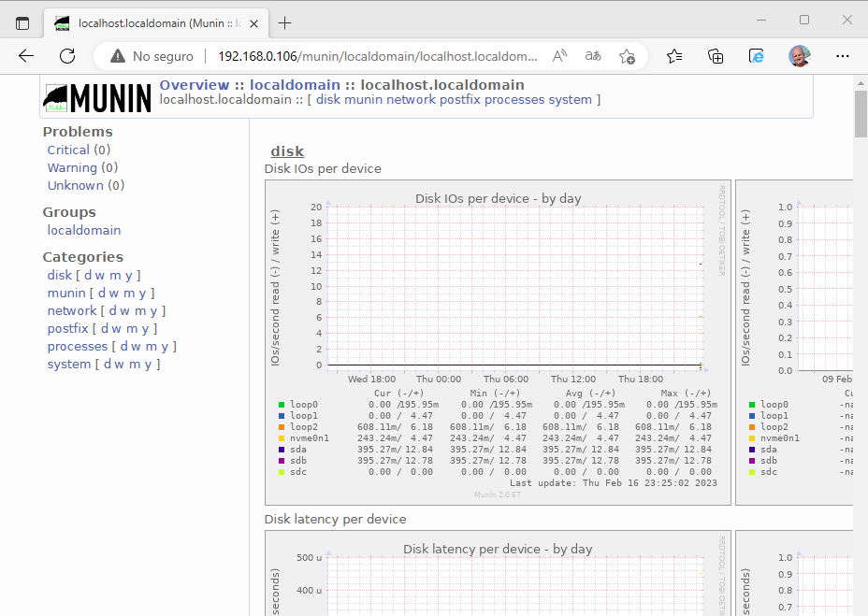The height and width of the screenshot is (616, 868).
Task: Open the browser profile avatar
Action: coord(799,56)
